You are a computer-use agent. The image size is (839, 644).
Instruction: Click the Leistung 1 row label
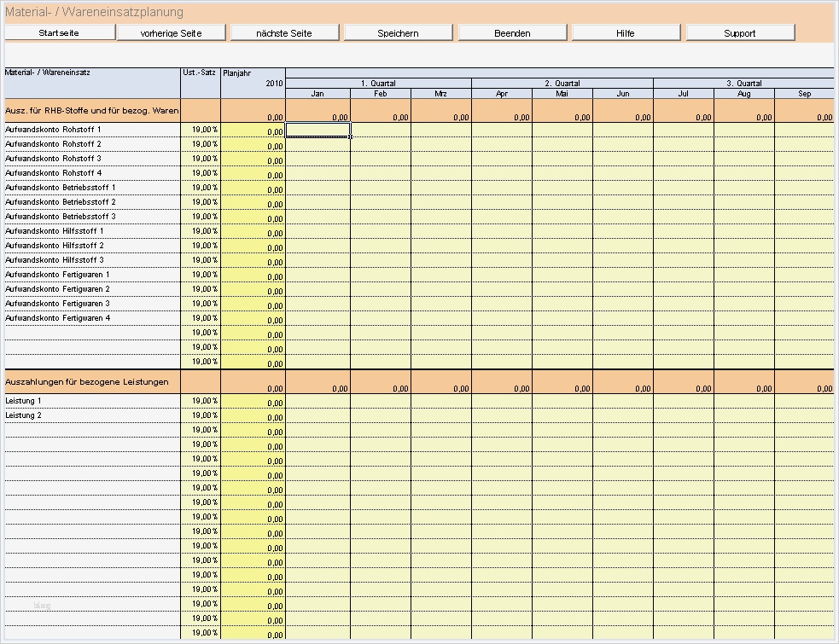pyautogui.click(x=23, y=401)
